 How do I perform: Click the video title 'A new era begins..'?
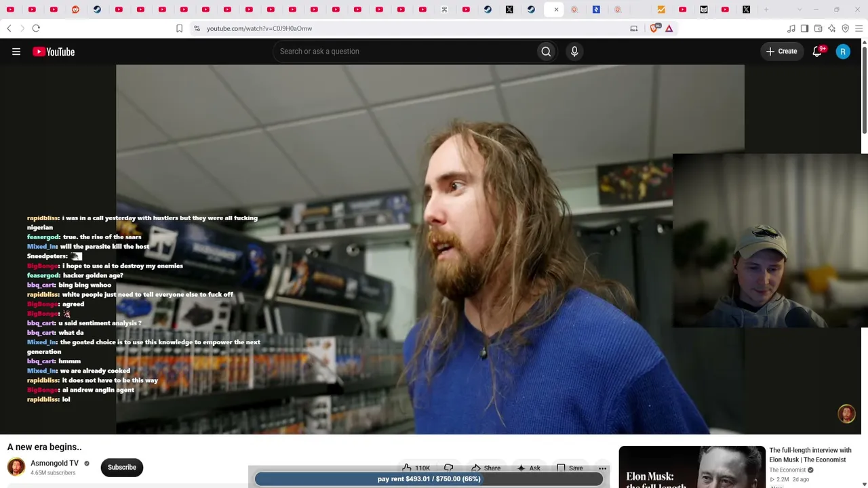tap(44, 447)
